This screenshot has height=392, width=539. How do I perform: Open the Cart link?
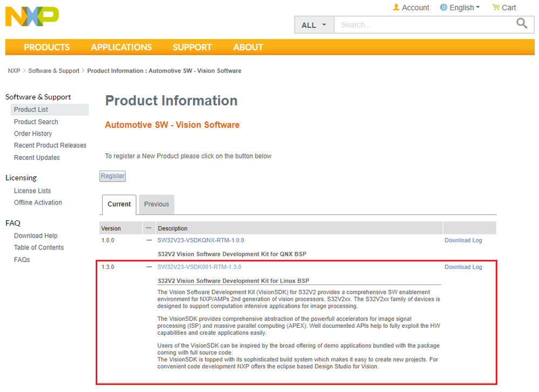tap(504, 8)
